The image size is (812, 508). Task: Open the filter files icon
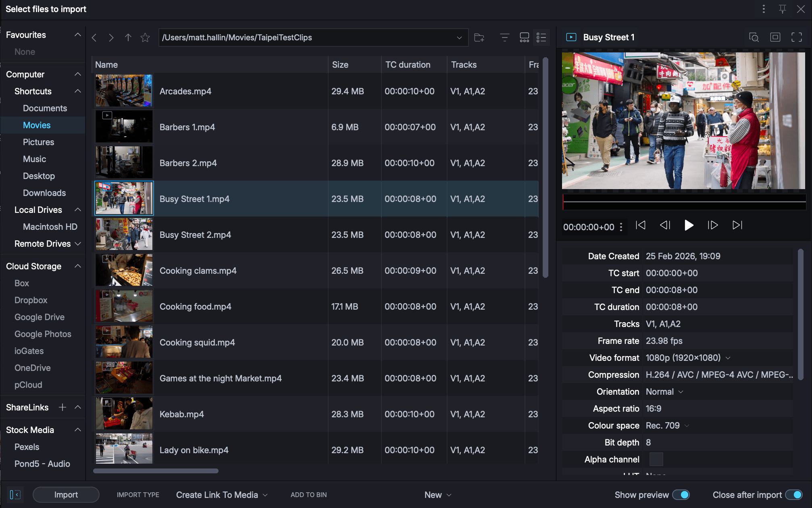(505, 37)
